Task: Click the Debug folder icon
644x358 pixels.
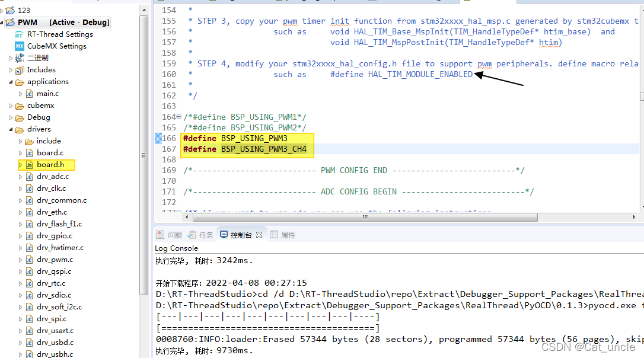Action: [20, 118]
